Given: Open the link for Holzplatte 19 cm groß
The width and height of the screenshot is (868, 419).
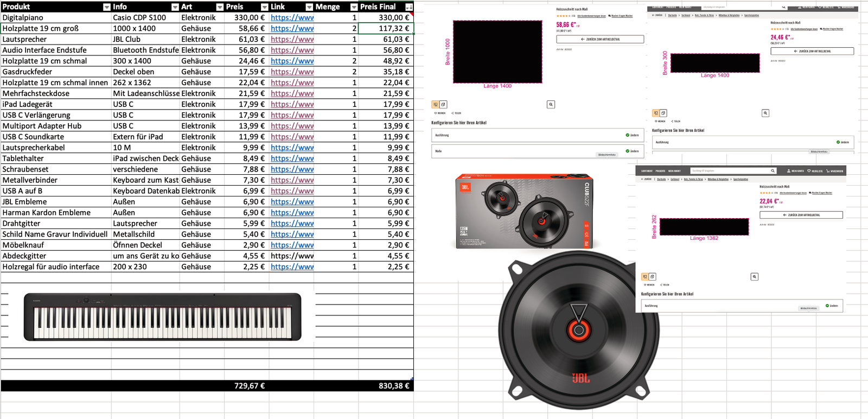Looking at the screenshot, I should click(x=292, y=28).
